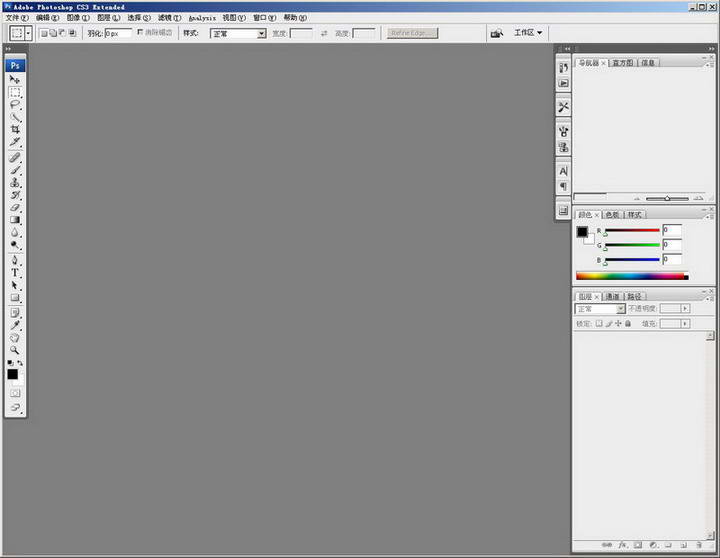Pick the Horizontal Type tool
This screenshot has height=558, width=720.
pyautogui.click(x=15, y=272)
